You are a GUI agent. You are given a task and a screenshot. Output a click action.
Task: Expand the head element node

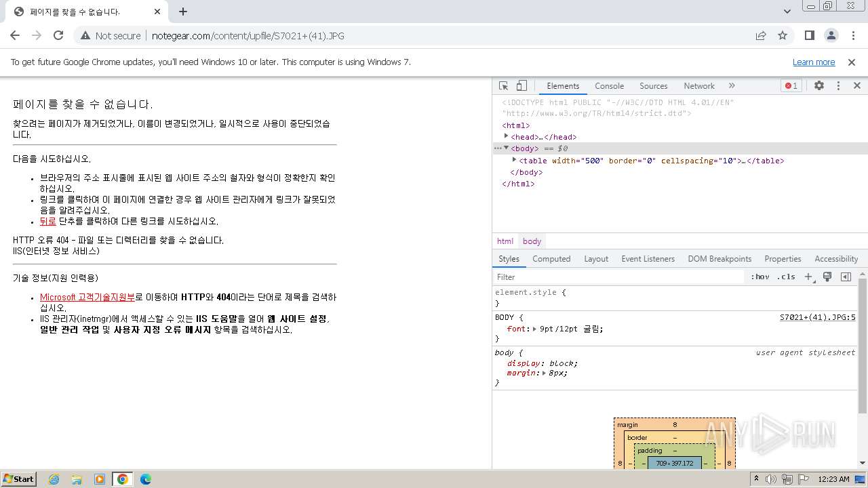506,136
